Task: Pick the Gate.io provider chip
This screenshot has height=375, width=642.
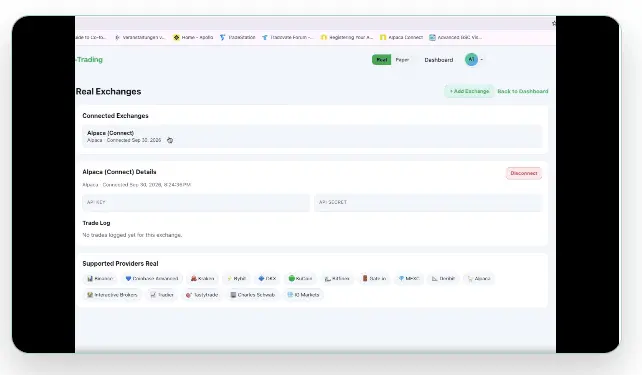Action: [374, 278]
